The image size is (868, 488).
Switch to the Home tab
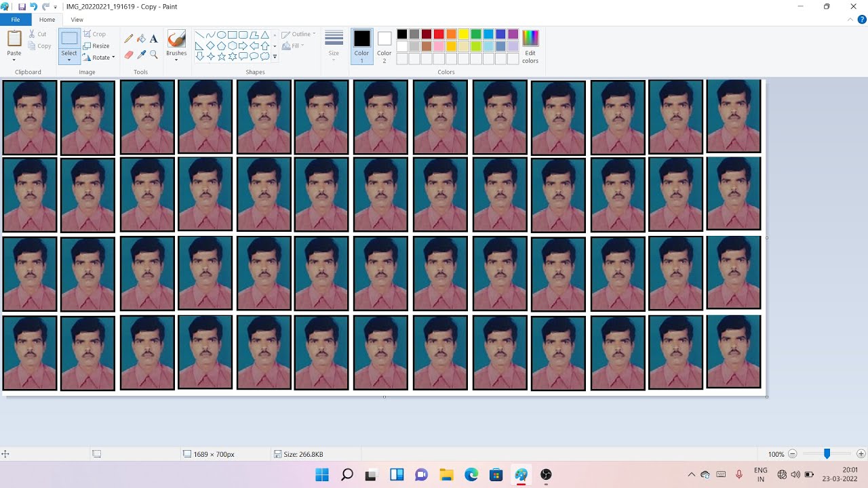click(x=47, y=20)
